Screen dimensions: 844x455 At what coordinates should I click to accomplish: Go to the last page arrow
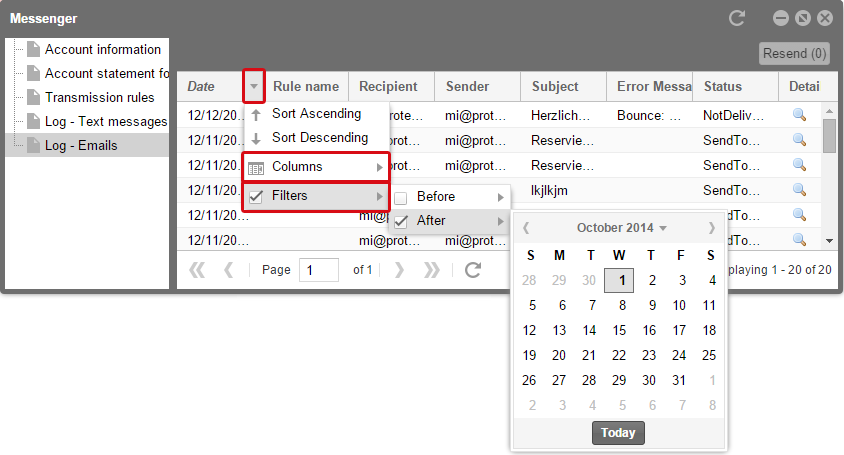(431, 270)
